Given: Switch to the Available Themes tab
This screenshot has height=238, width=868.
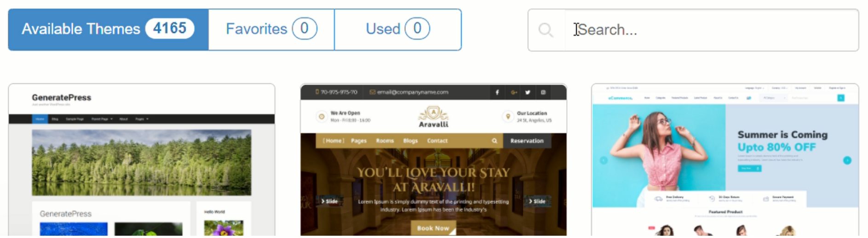Looking at the screenshot, I should [x=109, y=29].
